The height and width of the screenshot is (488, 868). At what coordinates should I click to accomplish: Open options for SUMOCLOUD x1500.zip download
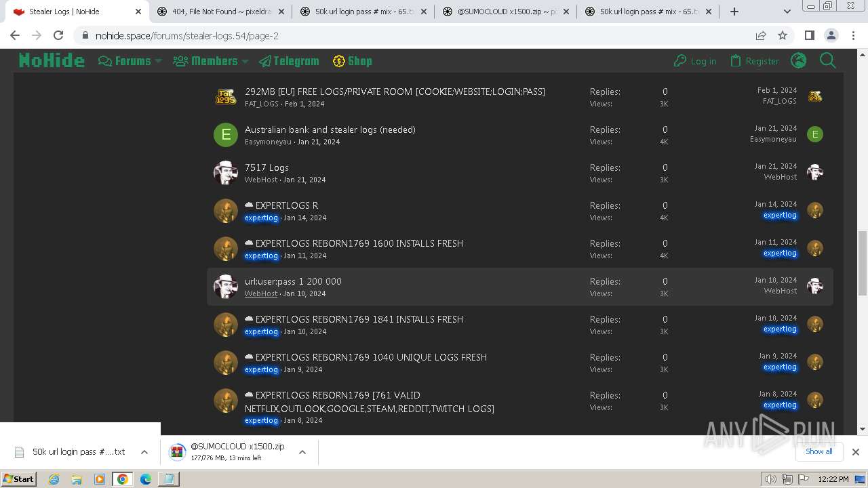pyautogui.click(x=302, y=452)
